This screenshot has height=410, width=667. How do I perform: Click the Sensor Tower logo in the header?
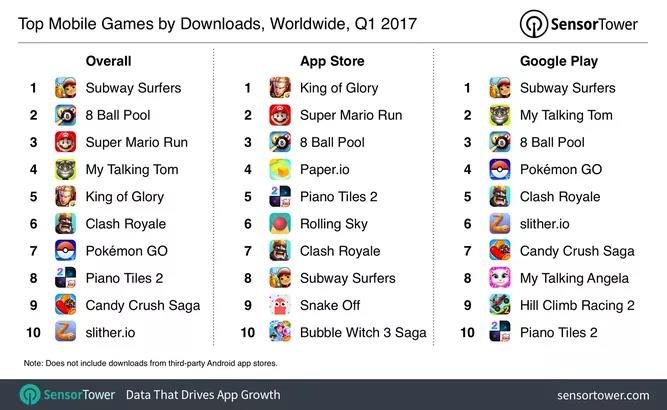click(x=579, y=24)
